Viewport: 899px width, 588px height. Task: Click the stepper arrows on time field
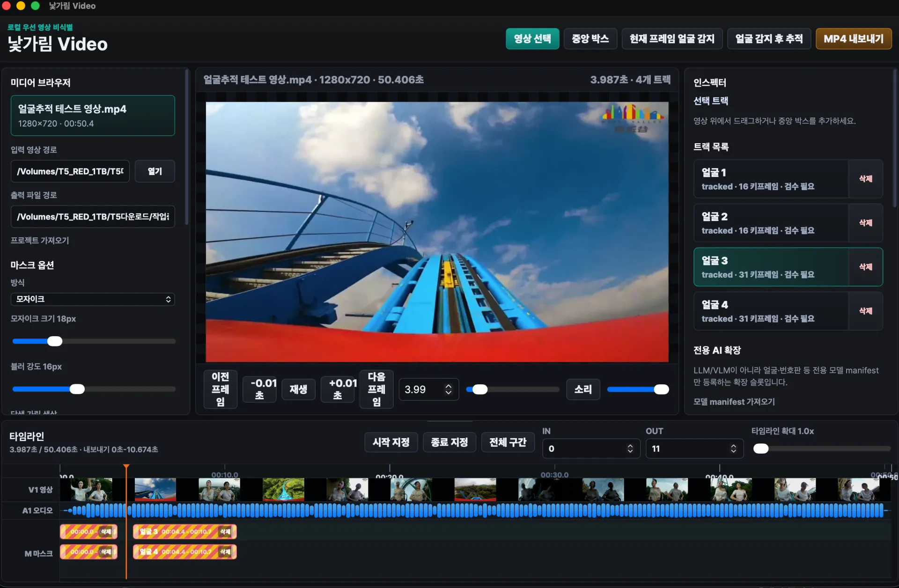click(x=449, y=390)
